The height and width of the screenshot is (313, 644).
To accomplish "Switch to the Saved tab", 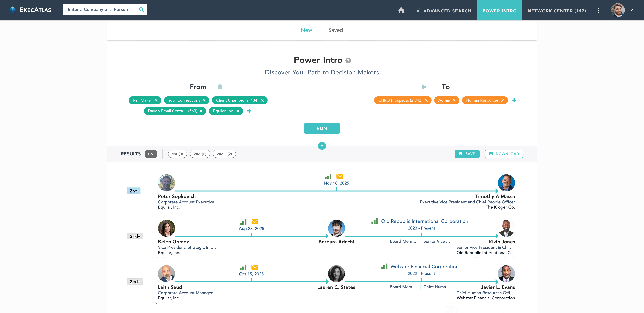I will click(335, 30).
